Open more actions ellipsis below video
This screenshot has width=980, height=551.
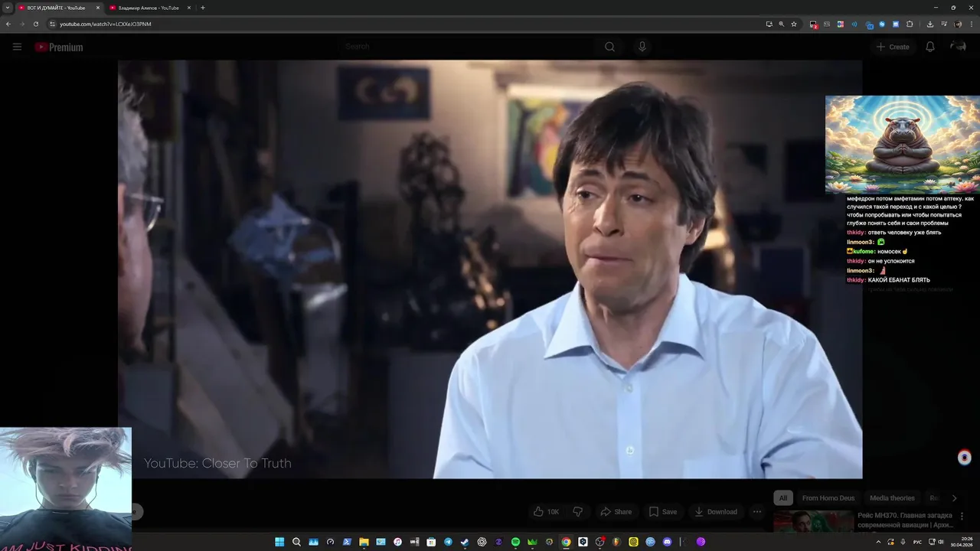click(x=756, y=511)
